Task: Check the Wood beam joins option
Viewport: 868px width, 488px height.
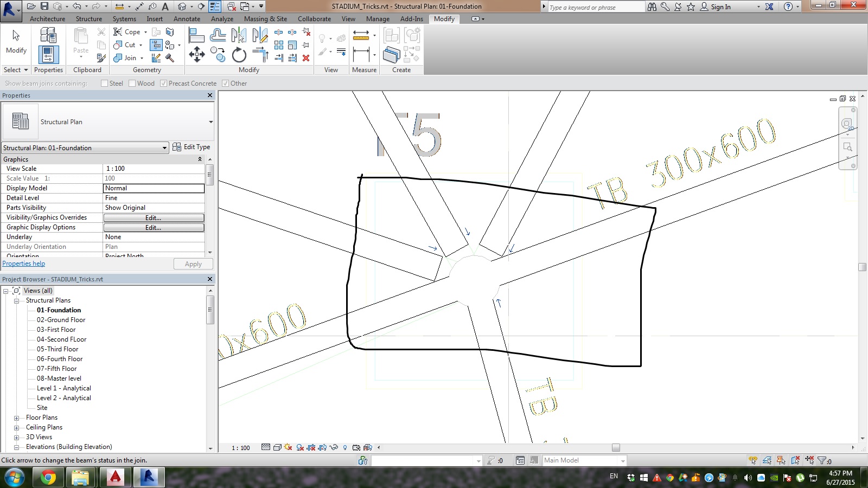Action: tap(132, 83)
